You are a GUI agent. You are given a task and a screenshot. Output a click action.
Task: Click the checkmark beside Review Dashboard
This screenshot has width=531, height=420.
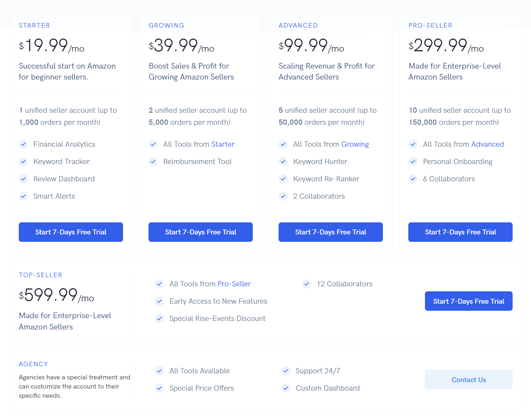(23, 179)
